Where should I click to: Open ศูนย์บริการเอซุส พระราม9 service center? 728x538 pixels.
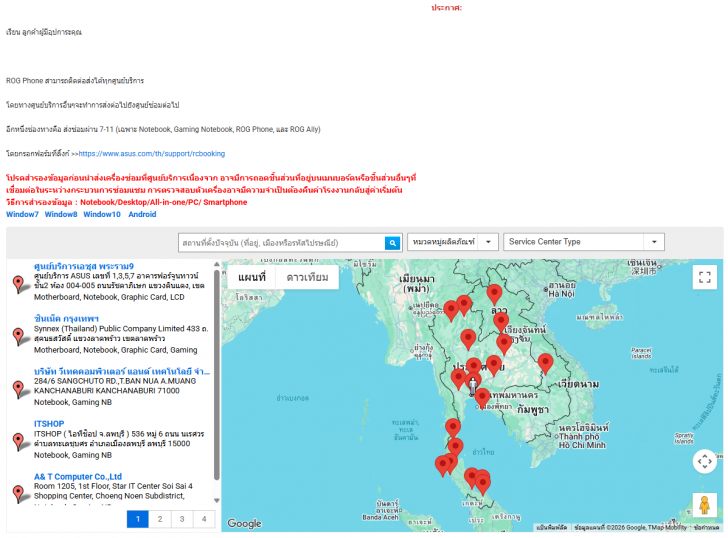tap(84, 266)
